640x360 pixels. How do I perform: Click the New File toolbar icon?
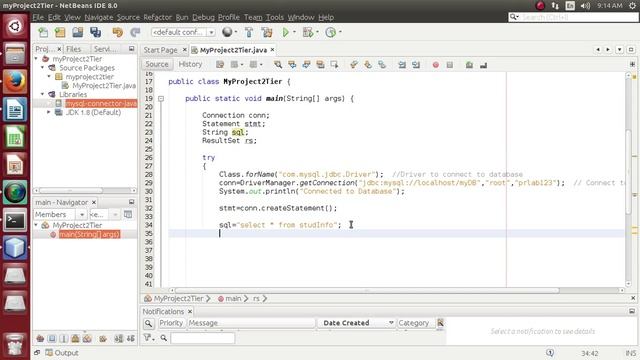point(43,32)
